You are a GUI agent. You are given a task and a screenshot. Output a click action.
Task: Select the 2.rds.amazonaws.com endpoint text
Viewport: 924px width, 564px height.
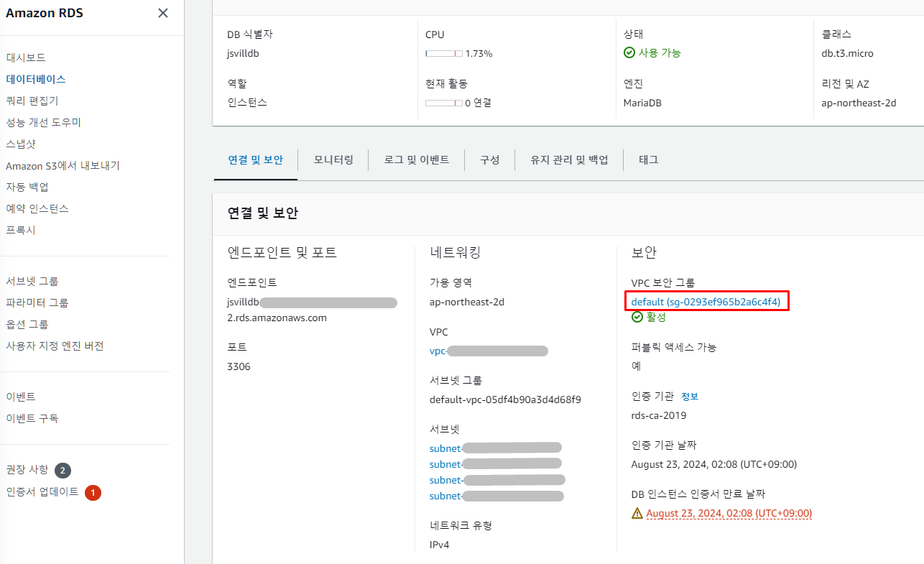277,318
